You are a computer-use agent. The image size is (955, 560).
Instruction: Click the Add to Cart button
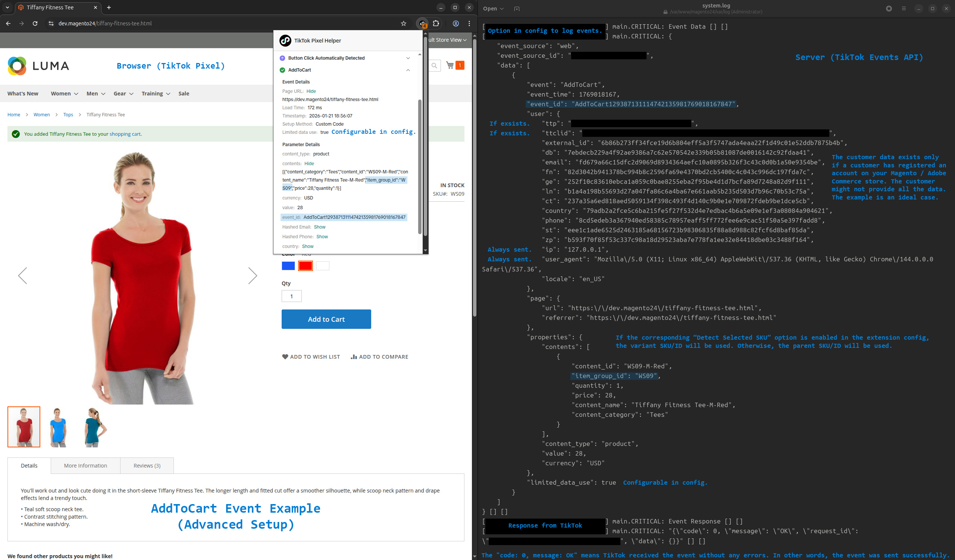326,319
